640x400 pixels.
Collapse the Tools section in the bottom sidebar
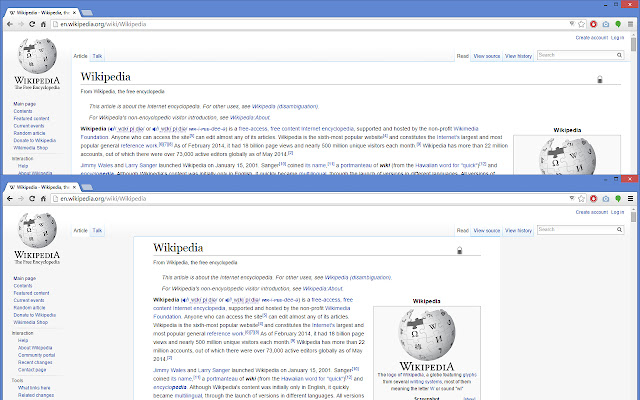point(17,380)
